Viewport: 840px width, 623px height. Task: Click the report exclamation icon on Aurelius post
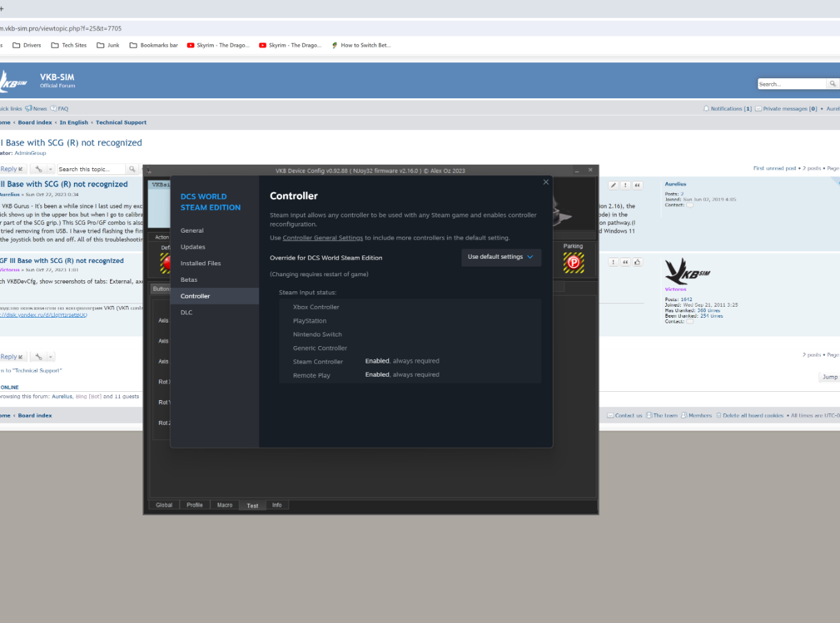626,186
